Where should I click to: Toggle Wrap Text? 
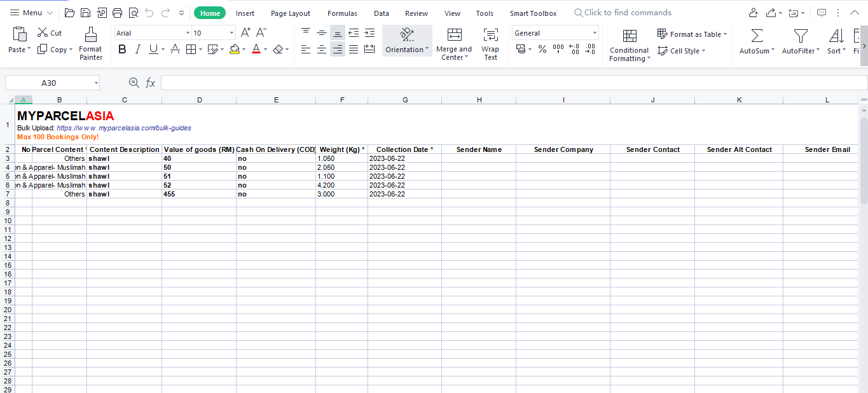(490, 44)
